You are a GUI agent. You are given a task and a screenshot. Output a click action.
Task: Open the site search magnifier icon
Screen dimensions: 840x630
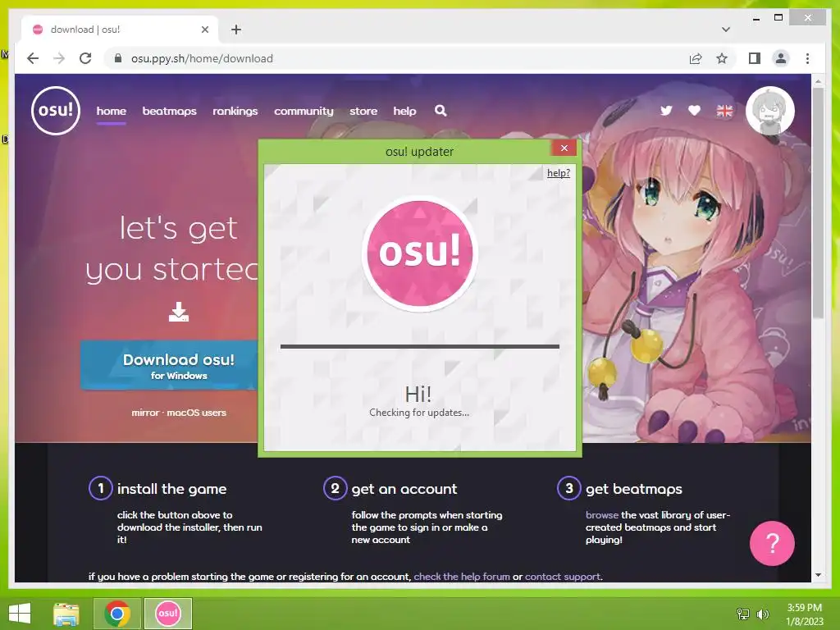point(441,111)
